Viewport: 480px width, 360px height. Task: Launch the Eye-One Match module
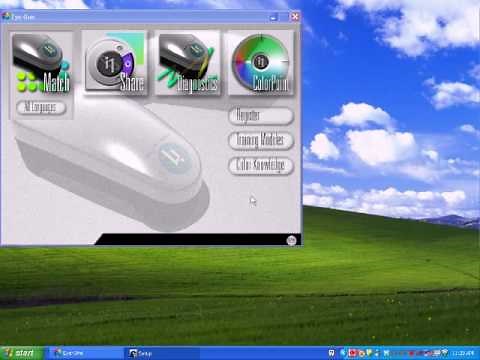click(x=42, y=63)
